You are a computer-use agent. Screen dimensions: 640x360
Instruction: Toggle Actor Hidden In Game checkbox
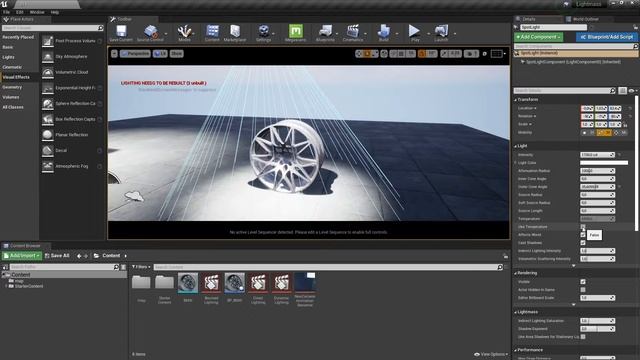[x=583, y=290]
